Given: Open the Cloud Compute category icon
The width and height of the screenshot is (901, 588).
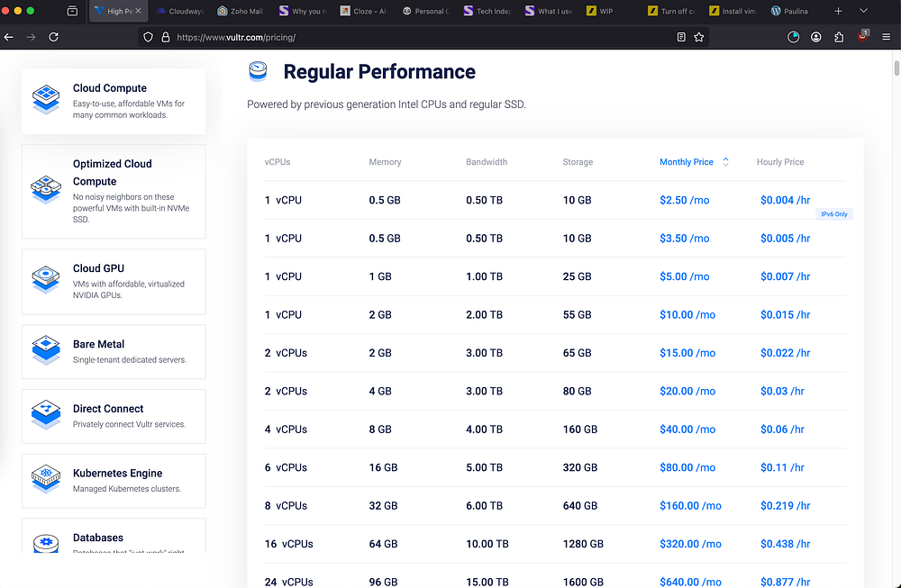Looking at the screenshot, I should [x=46, y=99].
